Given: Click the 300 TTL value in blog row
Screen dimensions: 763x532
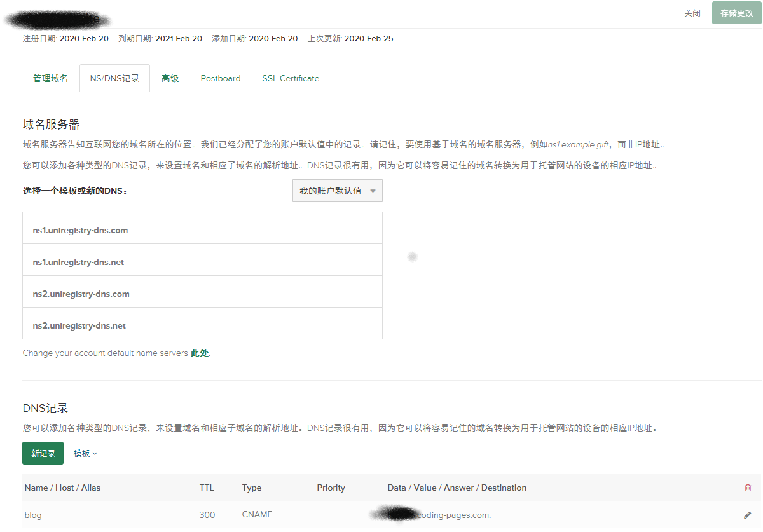Looking at the screenshot, I should (207, 515).
